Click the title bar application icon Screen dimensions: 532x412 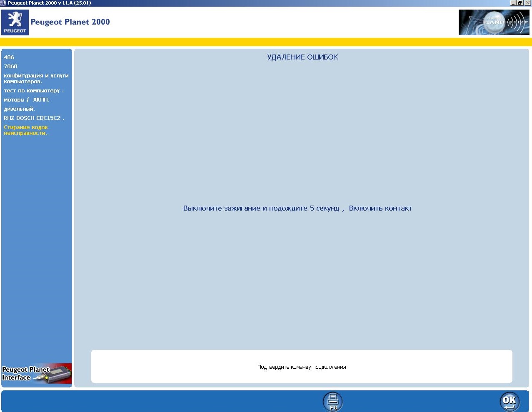[3, 3]
